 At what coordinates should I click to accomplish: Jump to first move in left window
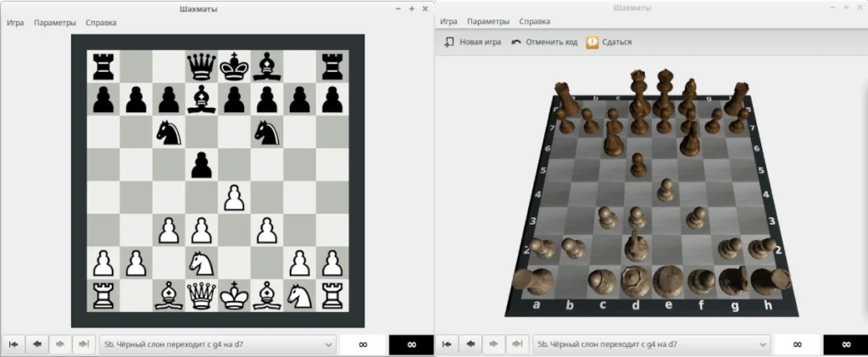coord(14,344)
